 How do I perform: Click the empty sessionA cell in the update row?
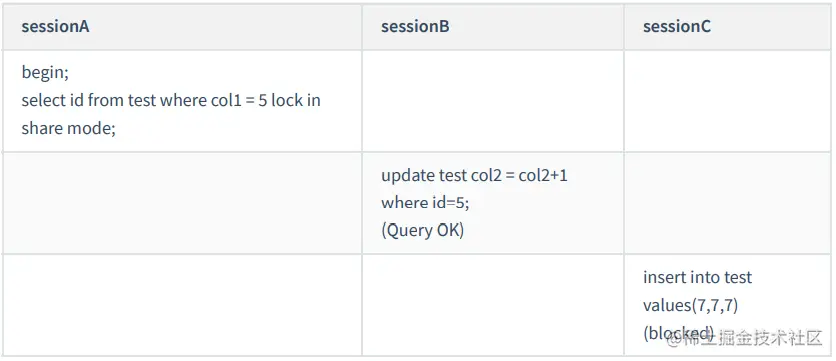(x=182, y=203)
